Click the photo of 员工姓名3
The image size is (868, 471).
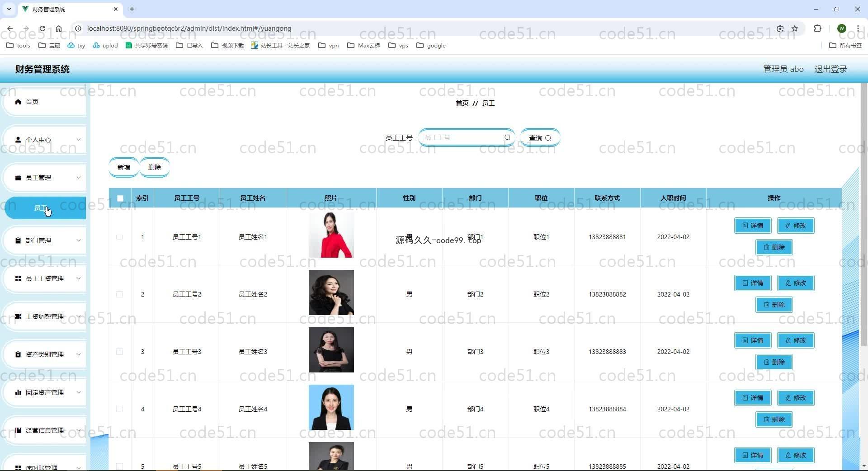(331, 350)
